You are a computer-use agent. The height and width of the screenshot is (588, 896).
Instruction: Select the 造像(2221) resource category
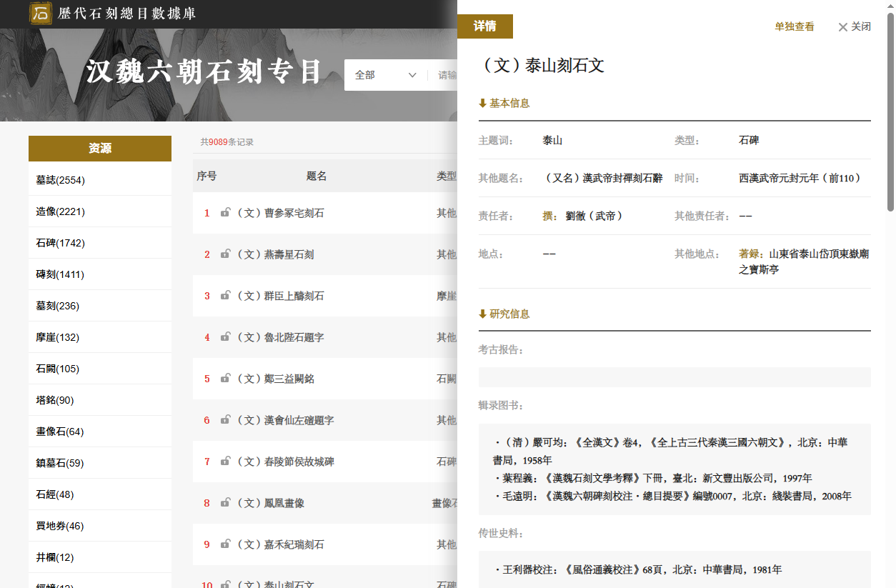(100, 211)
